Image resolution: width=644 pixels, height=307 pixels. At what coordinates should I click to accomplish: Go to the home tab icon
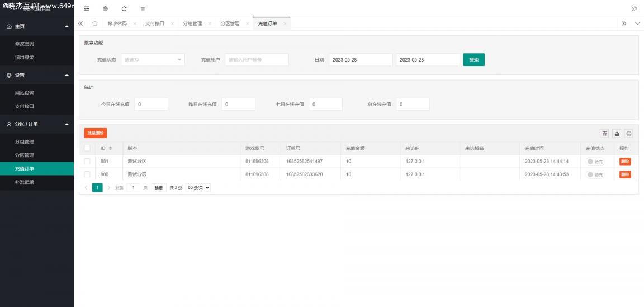pyautogui.click(x=95, y=23)
